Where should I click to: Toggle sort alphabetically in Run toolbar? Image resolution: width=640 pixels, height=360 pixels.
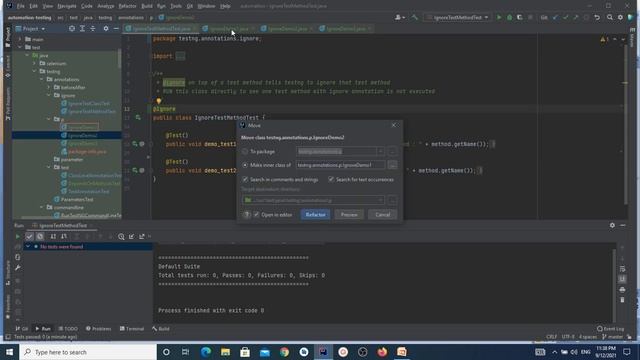pyautogui.click(x=53, y=236)
